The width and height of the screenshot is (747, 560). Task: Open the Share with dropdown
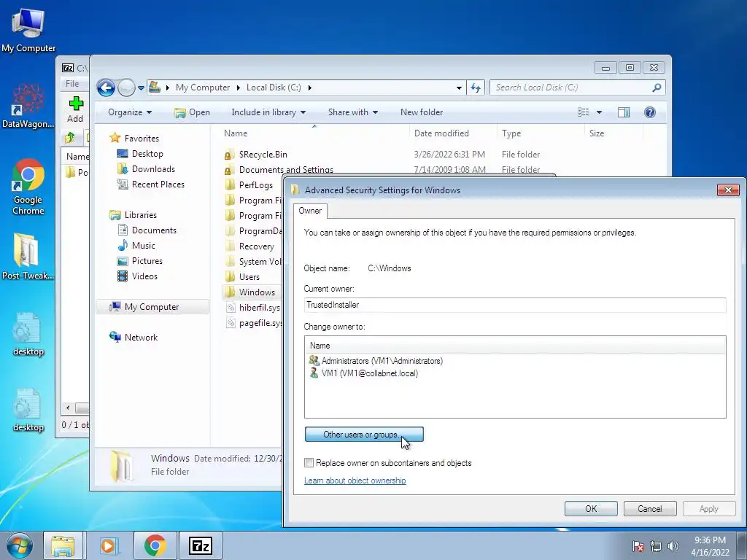pyautogui.click(x=352, y=112)
